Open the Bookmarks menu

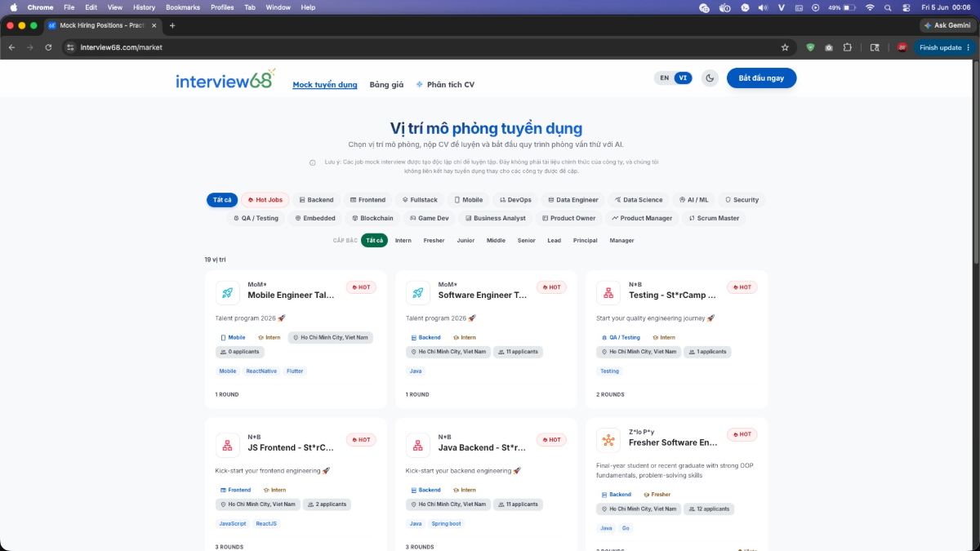(182, 7)
